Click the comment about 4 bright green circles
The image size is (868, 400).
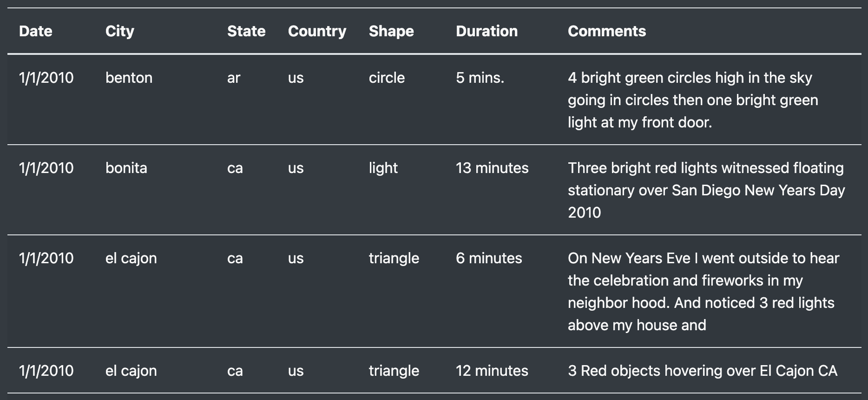(693, 100)
